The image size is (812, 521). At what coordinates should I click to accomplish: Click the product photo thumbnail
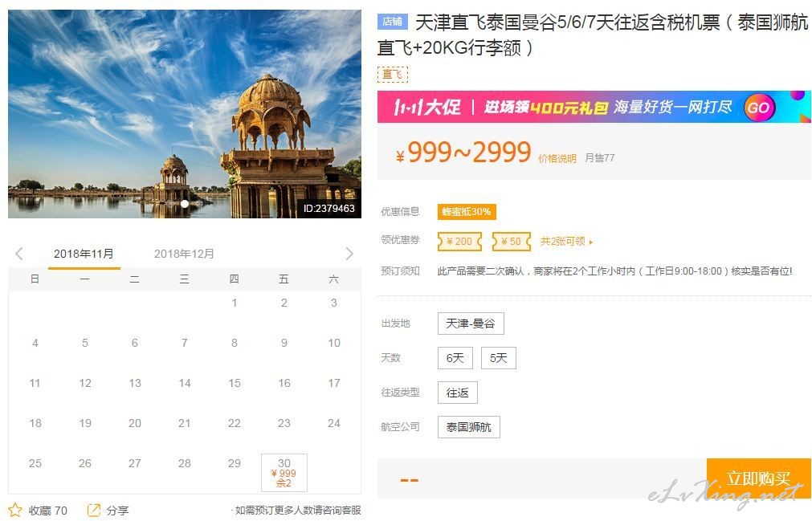(185, 114)
